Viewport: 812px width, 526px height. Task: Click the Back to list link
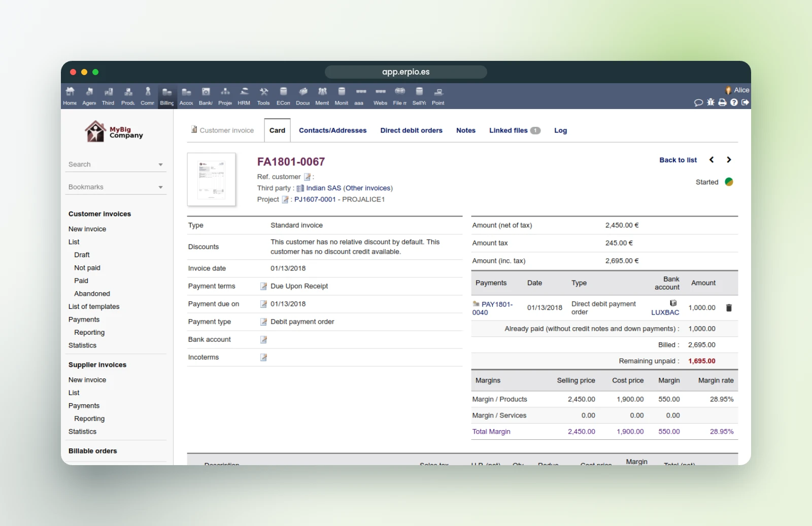pyautogui.click(x=678, y=160)
